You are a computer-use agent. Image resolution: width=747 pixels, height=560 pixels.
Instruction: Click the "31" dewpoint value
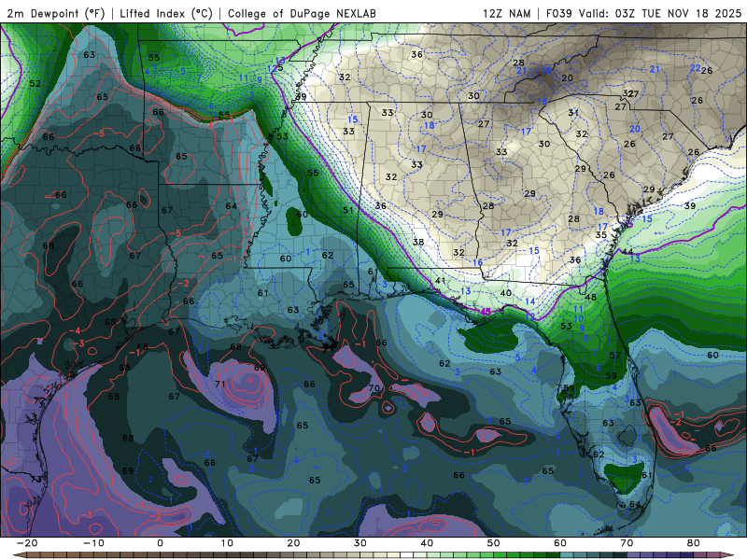pyautogui.click(x=573, y=113)
